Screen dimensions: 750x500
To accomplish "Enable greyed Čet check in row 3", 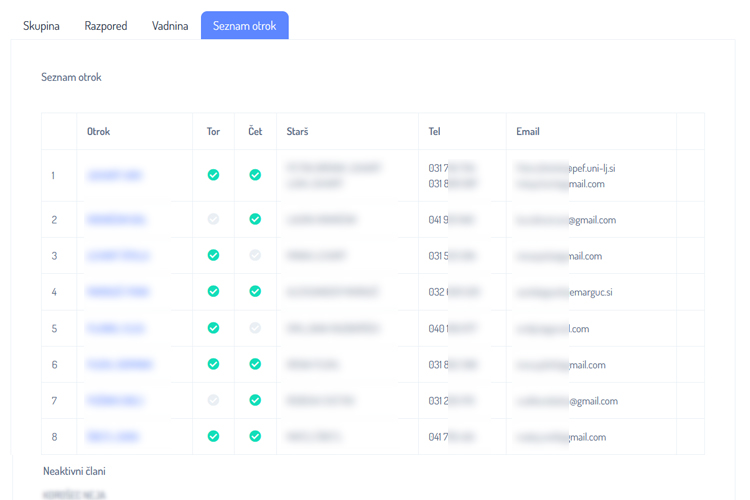I will tap(255, 255).
